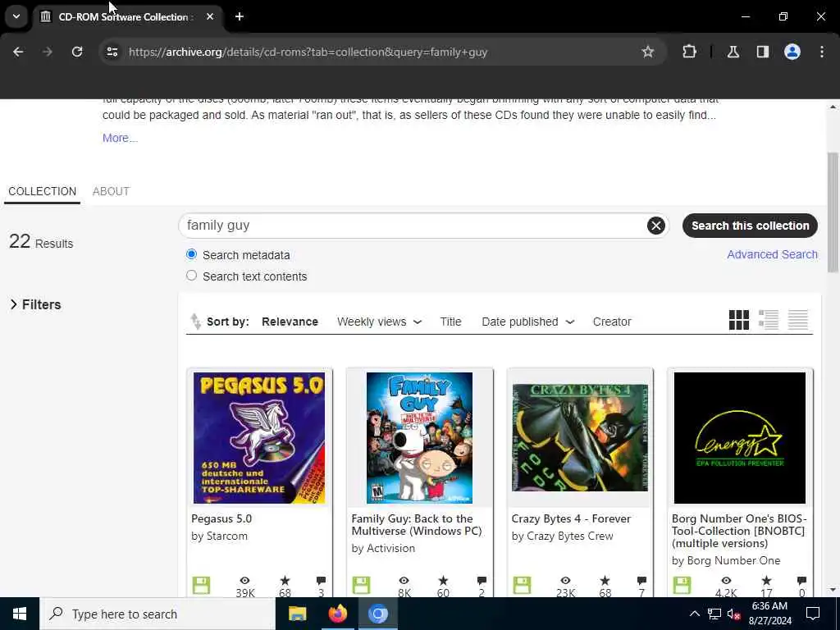The height and width of the screenshot is (630, 840).
Task: Toggle sort direction arrows icon
Action: click(x=195, y=322)
